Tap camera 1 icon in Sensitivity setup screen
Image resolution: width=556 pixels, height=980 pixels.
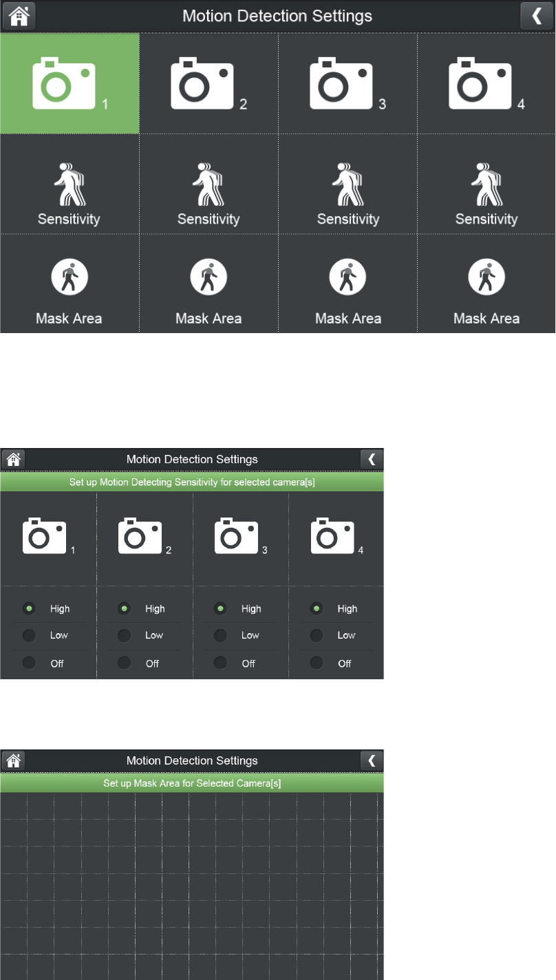pyautogui.click(x=45, y=536)
